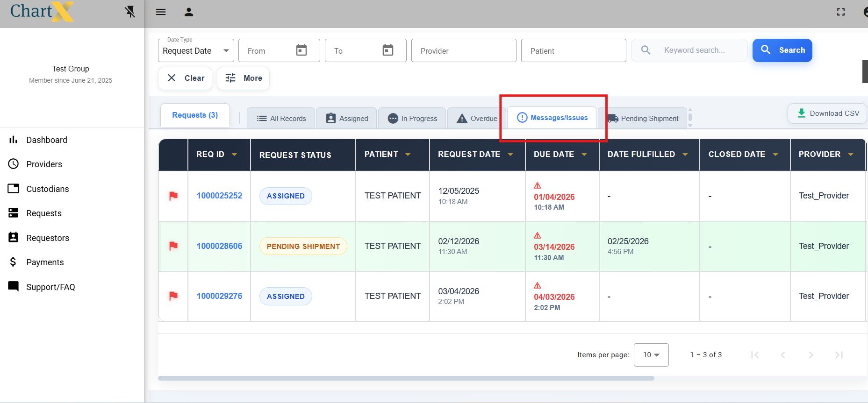The image size is (868, 403).
Task: Click the blue Search button
Action: coord(782,50)
